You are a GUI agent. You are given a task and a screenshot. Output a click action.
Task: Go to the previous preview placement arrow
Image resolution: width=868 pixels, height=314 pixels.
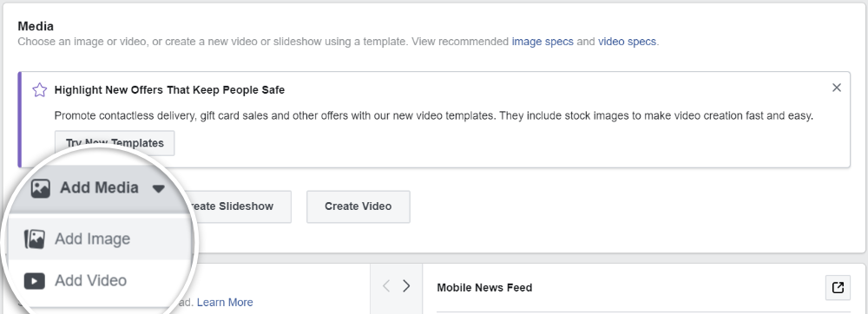[386, 285]
